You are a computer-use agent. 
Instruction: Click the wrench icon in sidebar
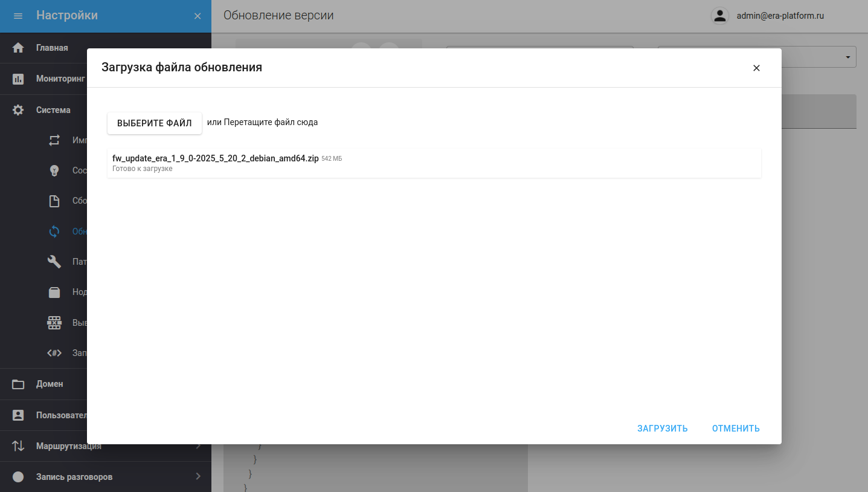(x=54, y=262)
